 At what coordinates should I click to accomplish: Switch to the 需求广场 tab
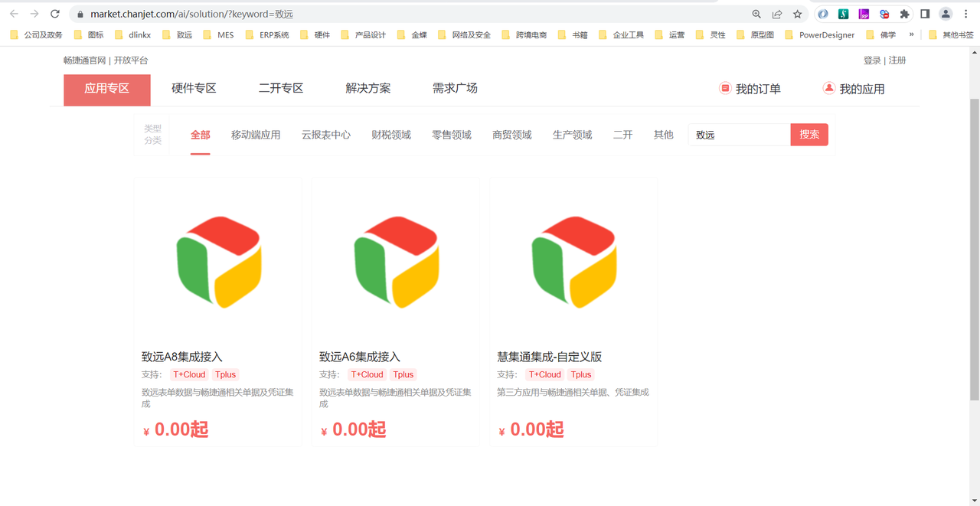coord(455,89)
